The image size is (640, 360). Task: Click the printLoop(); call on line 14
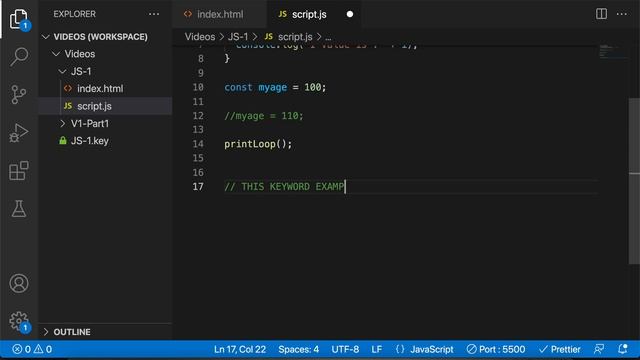258,144
